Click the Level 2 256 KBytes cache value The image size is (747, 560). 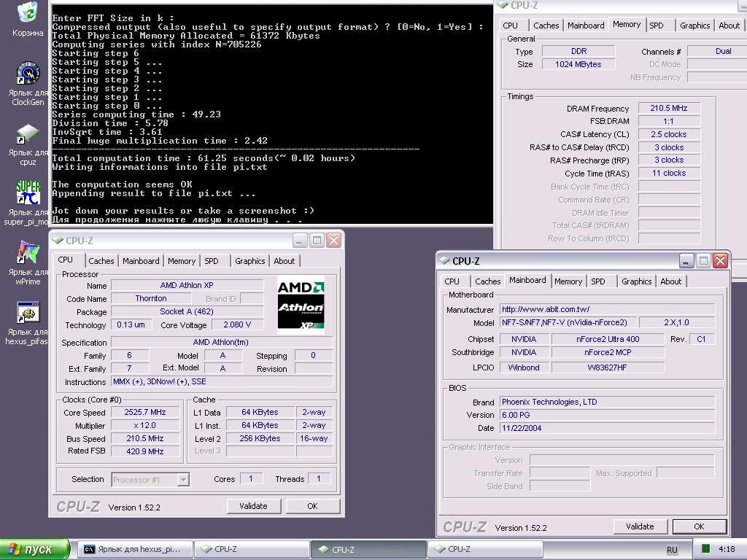coord(260,438)
